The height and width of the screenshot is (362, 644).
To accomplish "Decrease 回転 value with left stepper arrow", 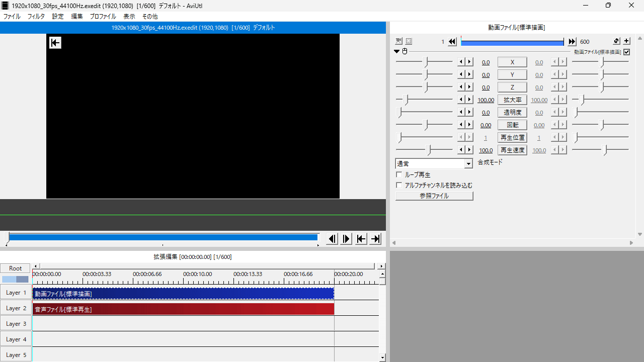I will click(461, 125).
